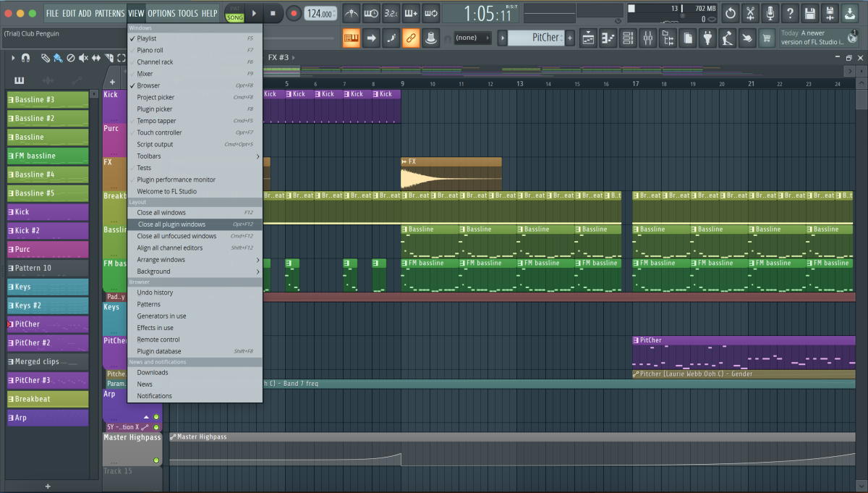The height and width of the screenshot is (493, 868).
Task: Click the metronome icon
Action: [x=352, y=13]
